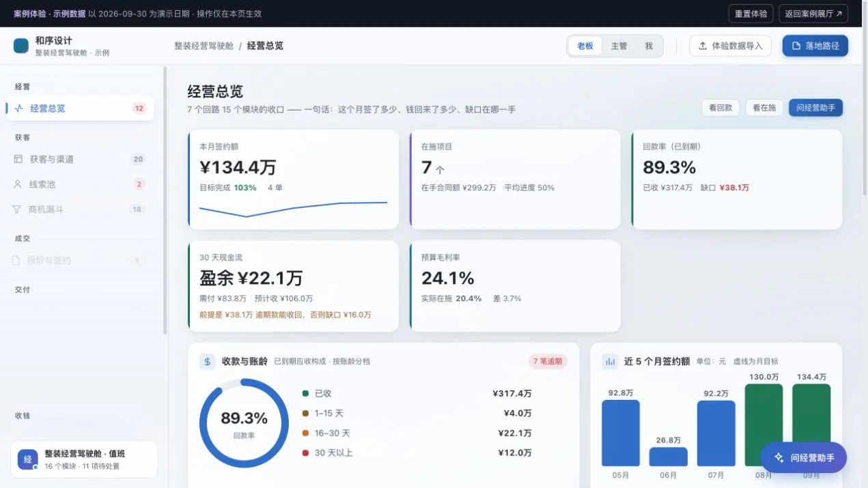
Task: Click the 在手合同额 ¥299.2万 text
Action: coord(459,188)
